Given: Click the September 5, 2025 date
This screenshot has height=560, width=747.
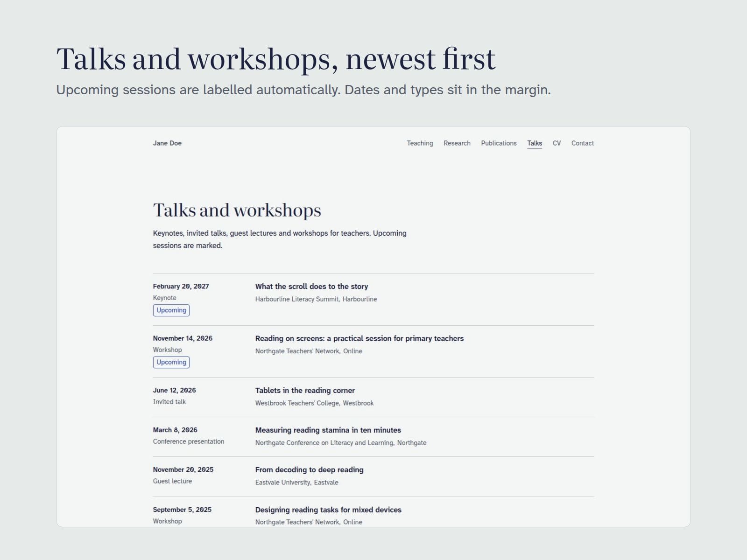Looking at the screenshot, I should tap(182, 510).
